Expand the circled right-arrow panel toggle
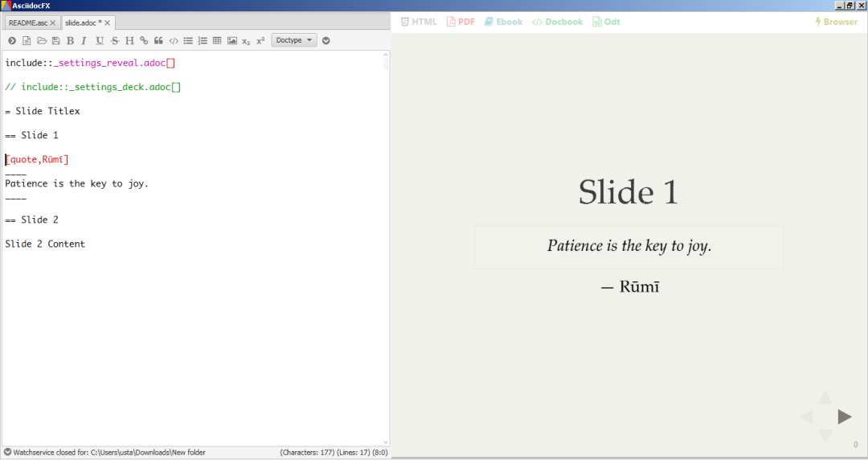 point(11,40)
